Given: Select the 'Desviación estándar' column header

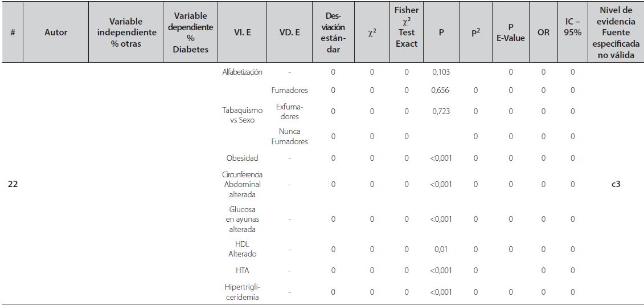Looking at the screenshot, I should click(x=333, y=32).
